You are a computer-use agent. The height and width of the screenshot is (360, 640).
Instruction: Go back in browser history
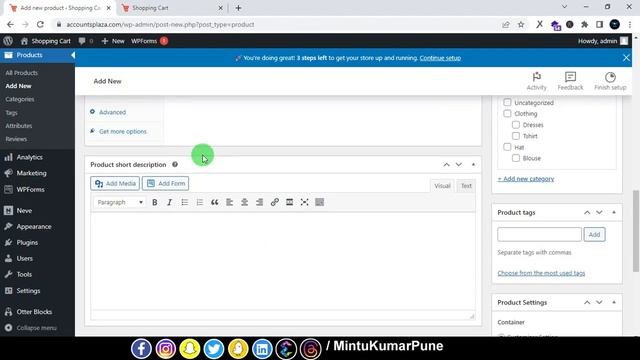coord(10,24)
